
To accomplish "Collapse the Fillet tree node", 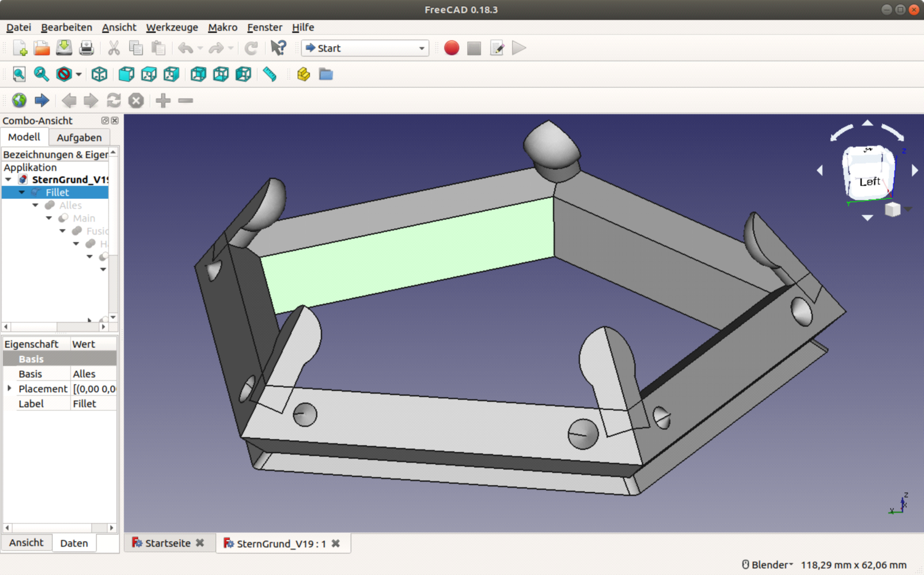I will coord(22,193).
